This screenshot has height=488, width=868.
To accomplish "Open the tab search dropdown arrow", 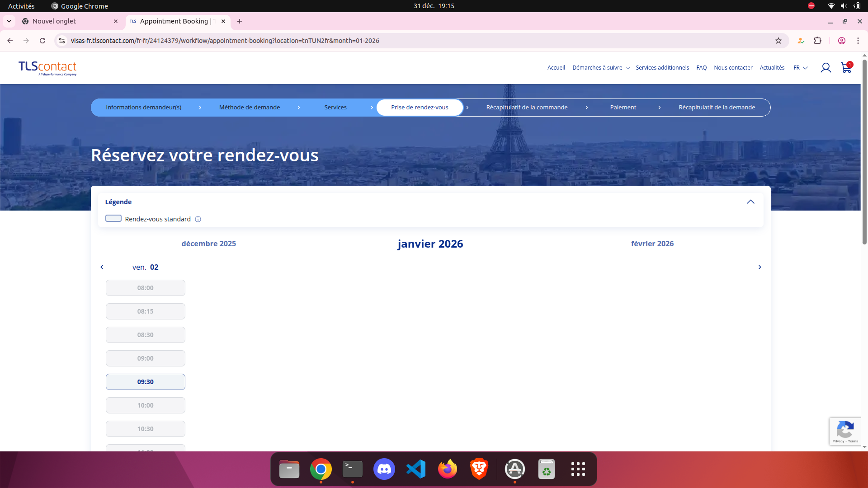I will click(9, 21).
